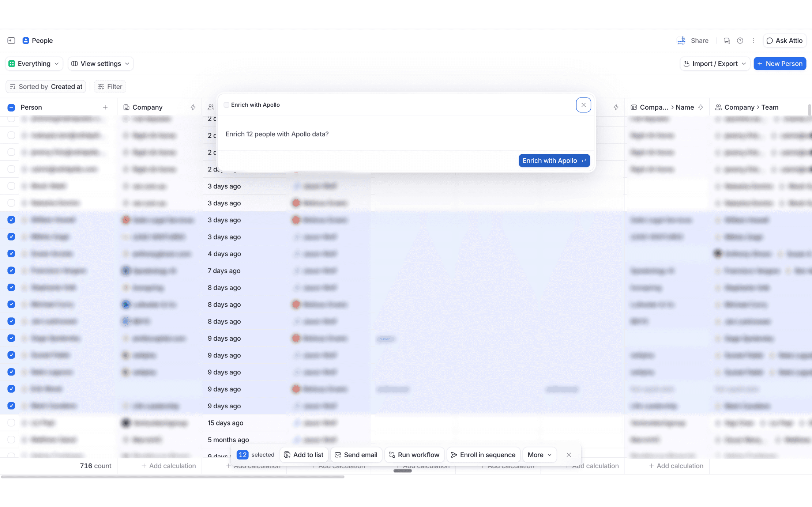Image resolution: width=812 pixels, height=507 pixels.
Task: Open the View settings dropdown
Action: point(101,64)
